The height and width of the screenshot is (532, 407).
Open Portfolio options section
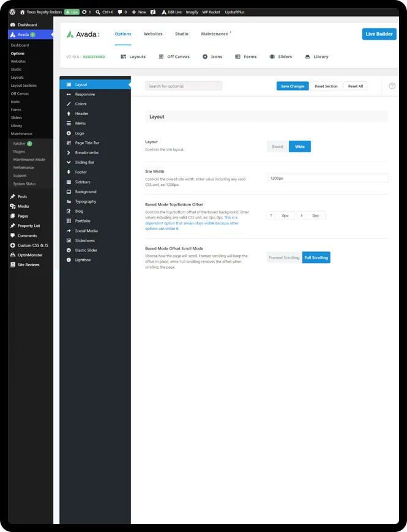[x=95, y=221]
